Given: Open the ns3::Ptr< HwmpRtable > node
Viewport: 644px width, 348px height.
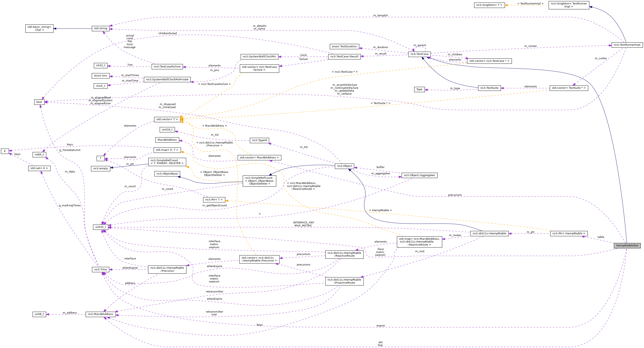Looking at the screenshot, I should [569, 233].
